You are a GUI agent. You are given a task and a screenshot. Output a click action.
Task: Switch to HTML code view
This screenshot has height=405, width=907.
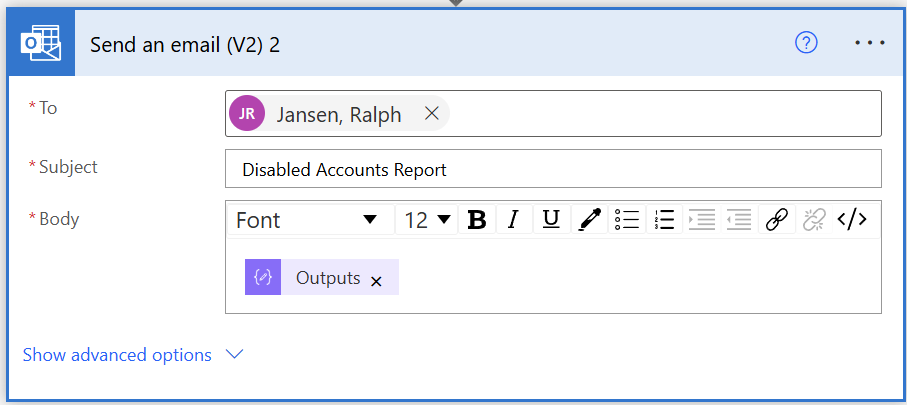coord(852,220)
